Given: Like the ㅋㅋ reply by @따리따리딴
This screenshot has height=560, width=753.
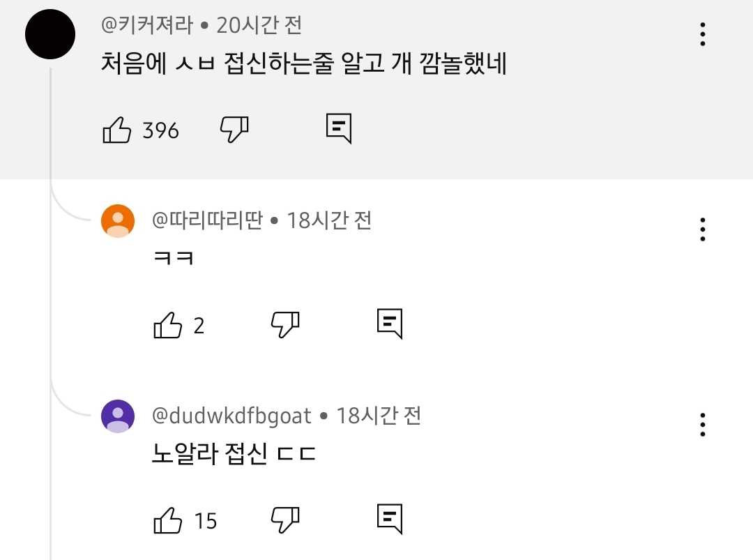Looking at the screenshot, I should [167, 325].
